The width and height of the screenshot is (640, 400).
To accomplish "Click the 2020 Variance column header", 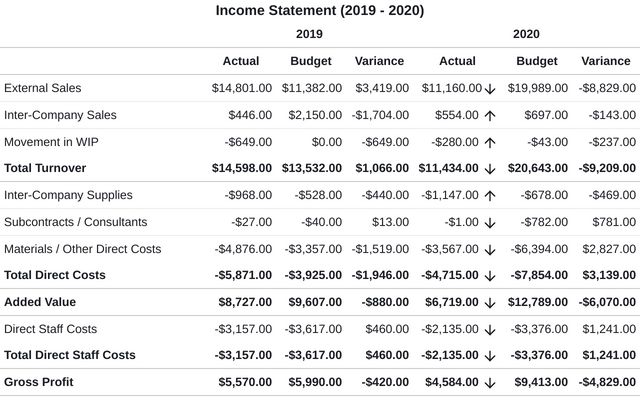I will click(x=605, y=61).
